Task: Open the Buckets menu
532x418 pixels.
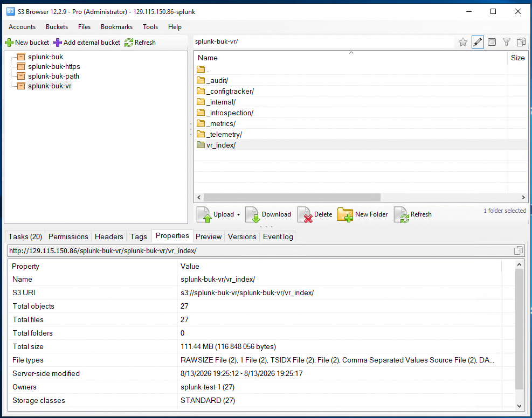Action: [x=57, y=27]
